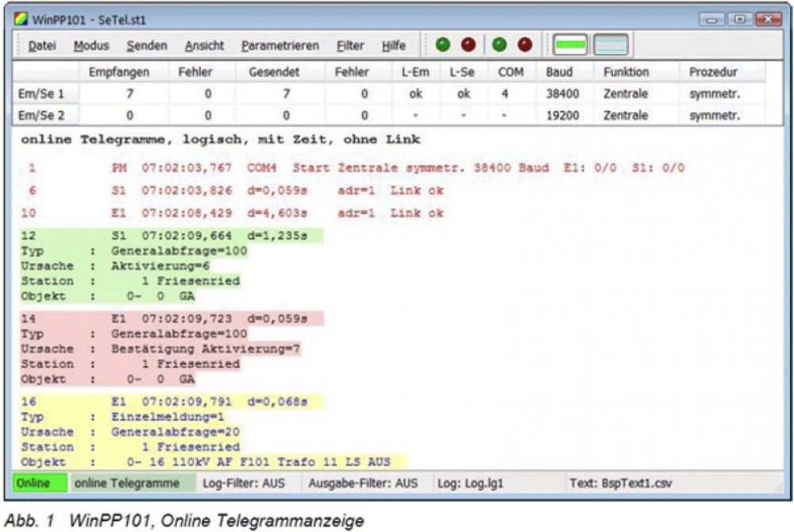This screenshot has height=532, width=794.
Task: Click the second dark red circle toolbar icon
Action: [525, 46]
